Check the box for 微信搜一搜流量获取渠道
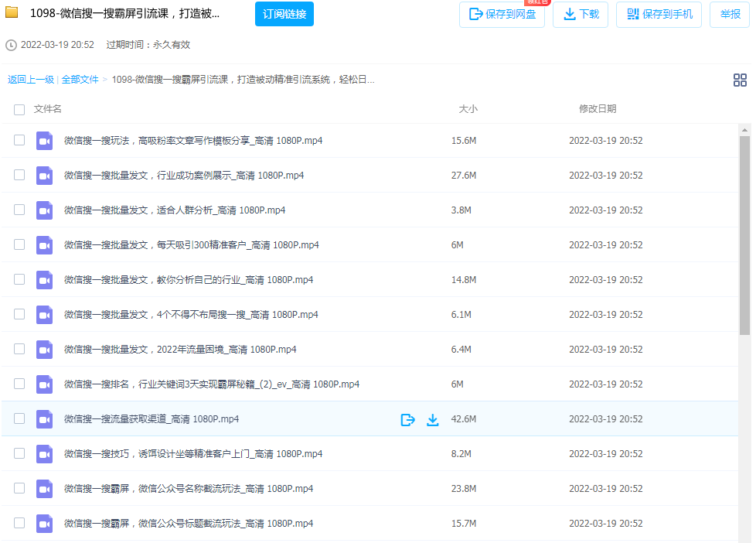The height and width of the screenshot is (543, 756). (x=19, y=418)
